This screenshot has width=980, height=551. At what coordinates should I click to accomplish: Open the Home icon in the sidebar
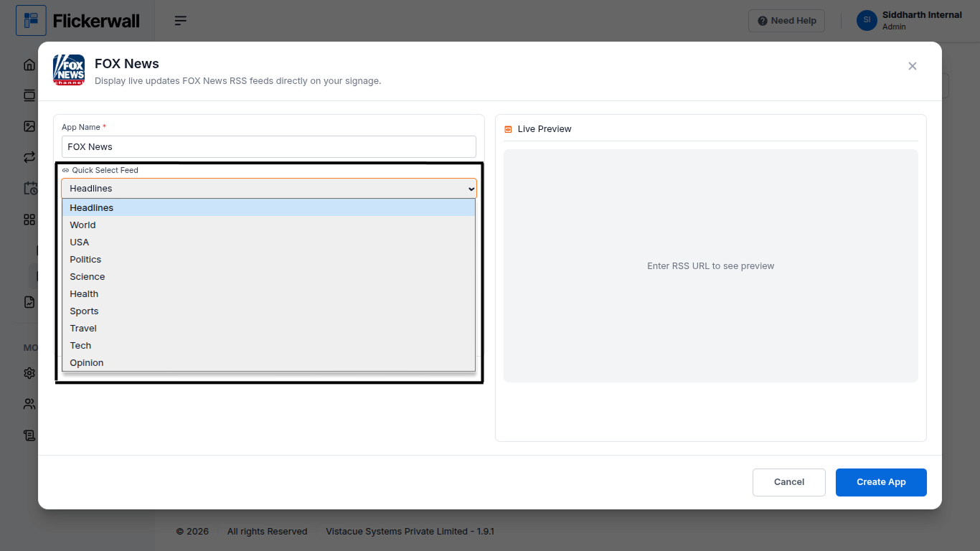[29, 65]
